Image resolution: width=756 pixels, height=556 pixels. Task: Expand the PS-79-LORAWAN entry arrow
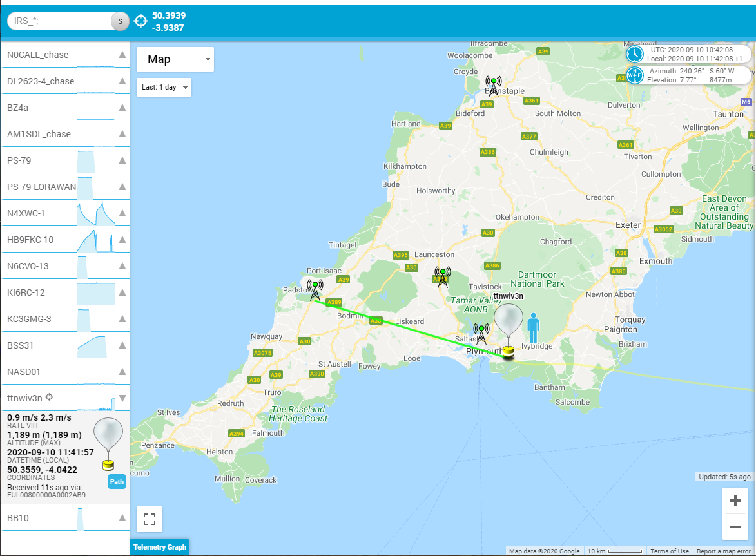coord(122,186)
